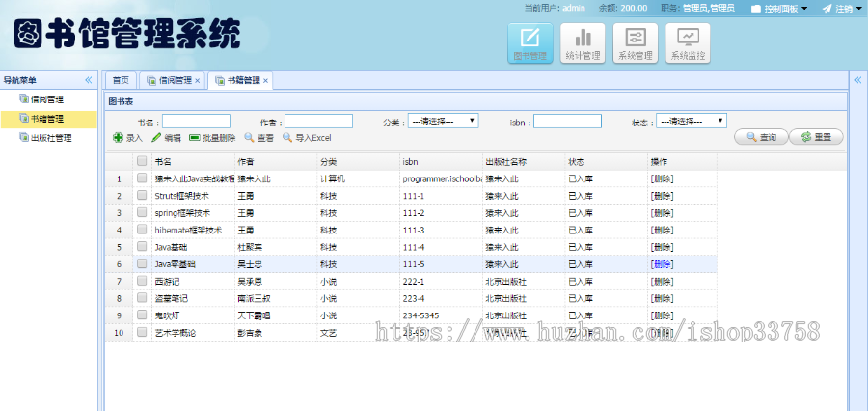Expand the right-side panel with the double arrow
Viewport: 868px width, 411px height.
click(858, 80)
